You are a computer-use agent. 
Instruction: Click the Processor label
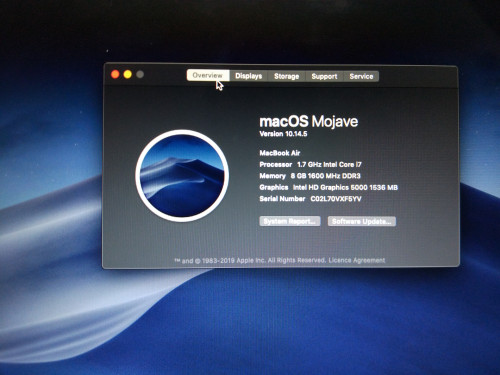coord(276,164)
